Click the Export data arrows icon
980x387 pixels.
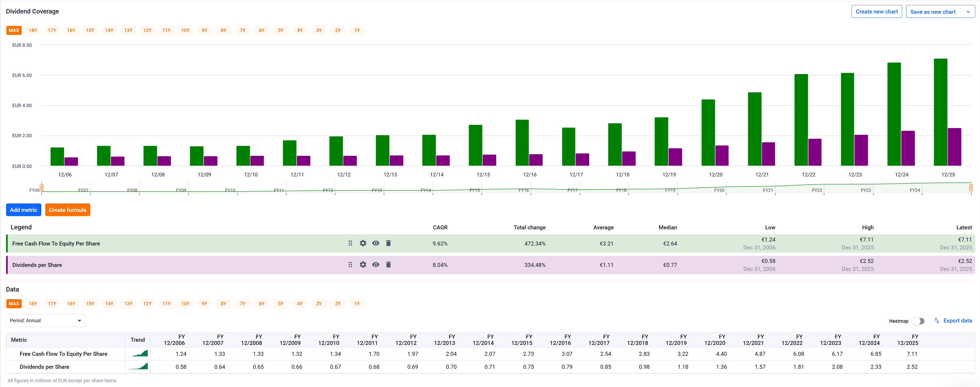[937, 321]
